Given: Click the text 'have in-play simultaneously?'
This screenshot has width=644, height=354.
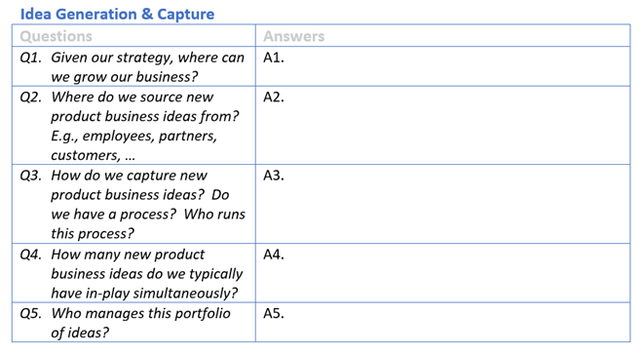Looking at the screenshot, I should point(144,294).
